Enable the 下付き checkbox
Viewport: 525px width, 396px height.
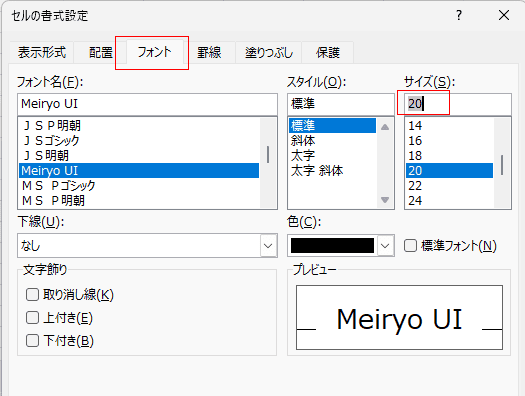pyautogui.click(x=32, y=341)
